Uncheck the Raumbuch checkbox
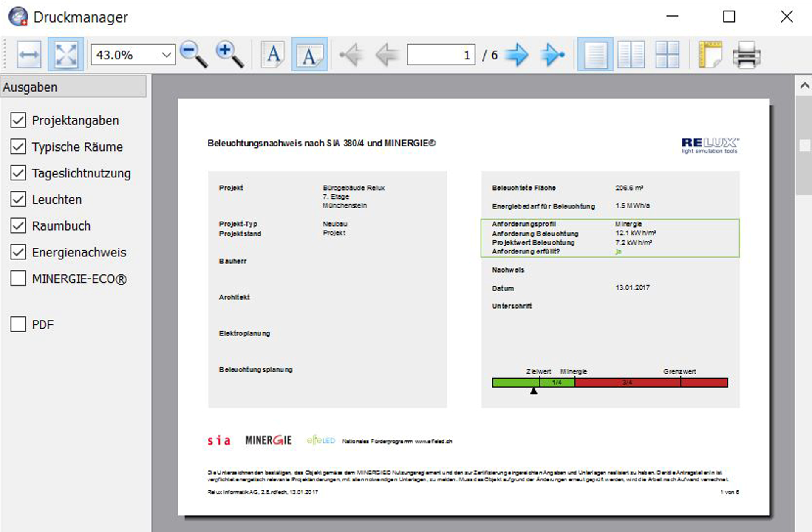Screen dimensions: 812x532 point(18,225)
